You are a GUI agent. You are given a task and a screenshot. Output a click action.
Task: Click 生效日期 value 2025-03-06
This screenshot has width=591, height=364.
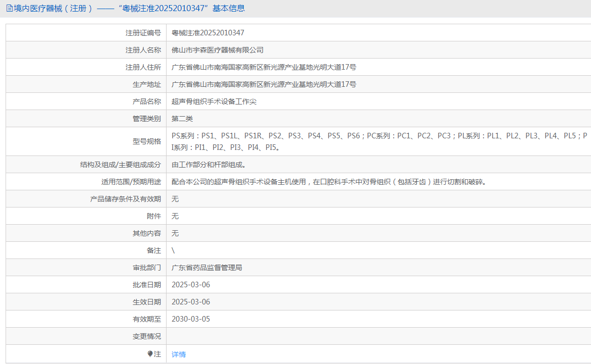[191, 302]
